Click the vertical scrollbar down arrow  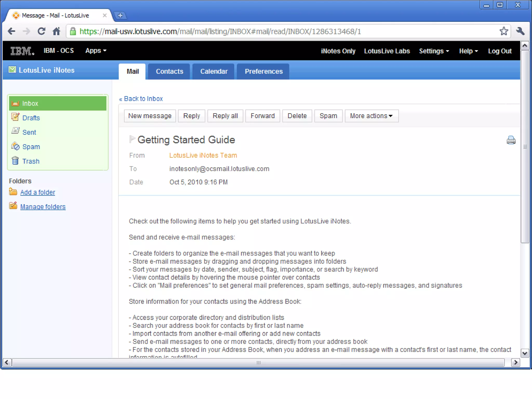pyautogui.click(x=525, y=353)
